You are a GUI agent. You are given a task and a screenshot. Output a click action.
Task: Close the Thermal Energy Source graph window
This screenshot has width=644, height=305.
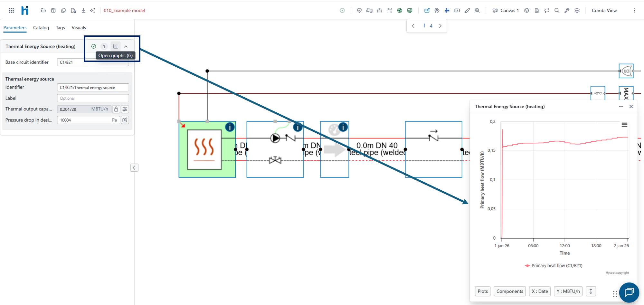coord(631,107)
